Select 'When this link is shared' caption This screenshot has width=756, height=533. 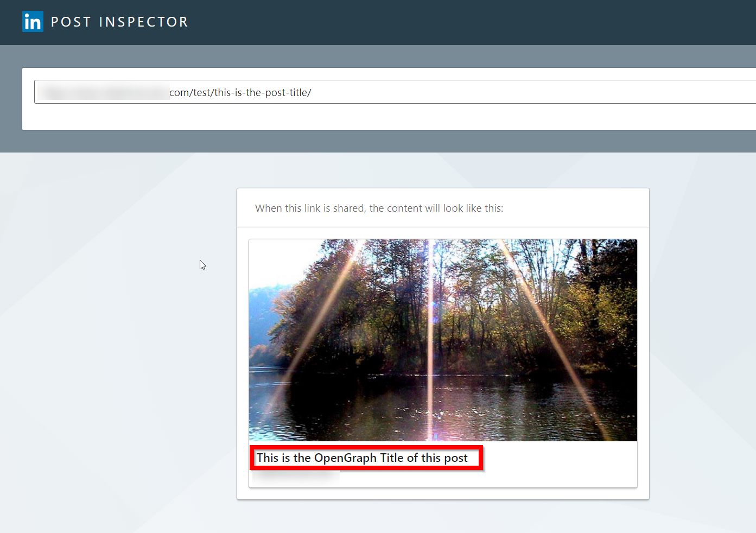click(x=379, y=208)
